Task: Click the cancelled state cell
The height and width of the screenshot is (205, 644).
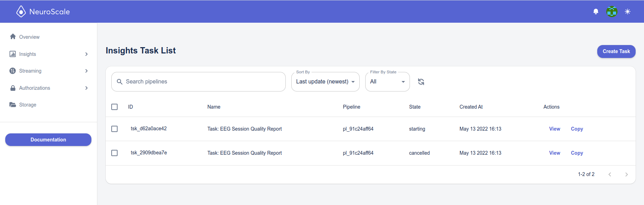Action: (419, 153)
